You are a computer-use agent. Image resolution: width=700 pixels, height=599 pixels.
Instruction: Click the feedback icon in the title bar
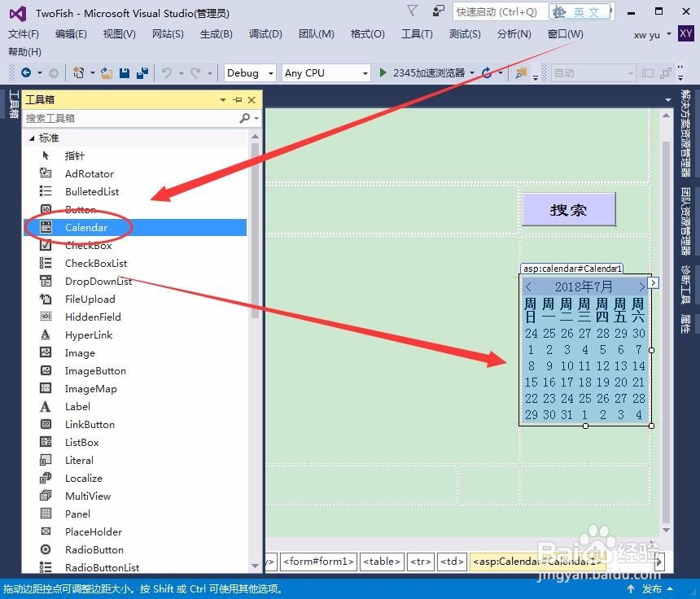(x=439, y=11)
